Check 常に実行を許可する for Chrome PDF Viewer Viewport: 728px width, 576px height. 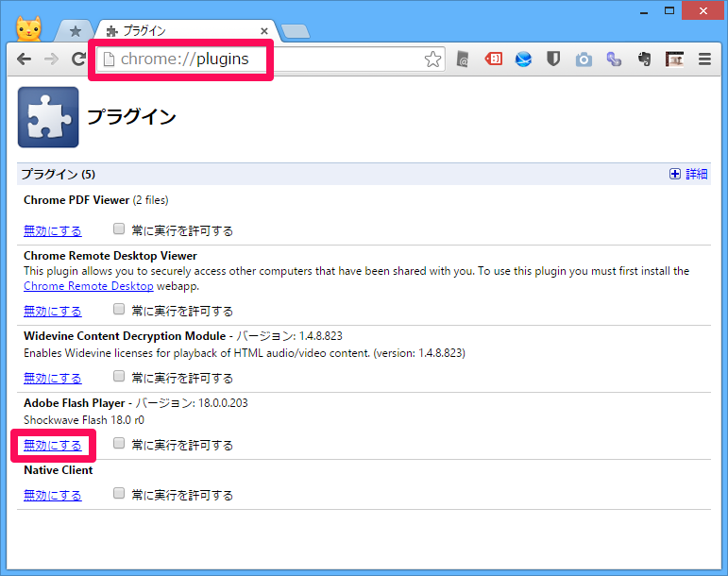pyautogui.click(x=119, y=229)
